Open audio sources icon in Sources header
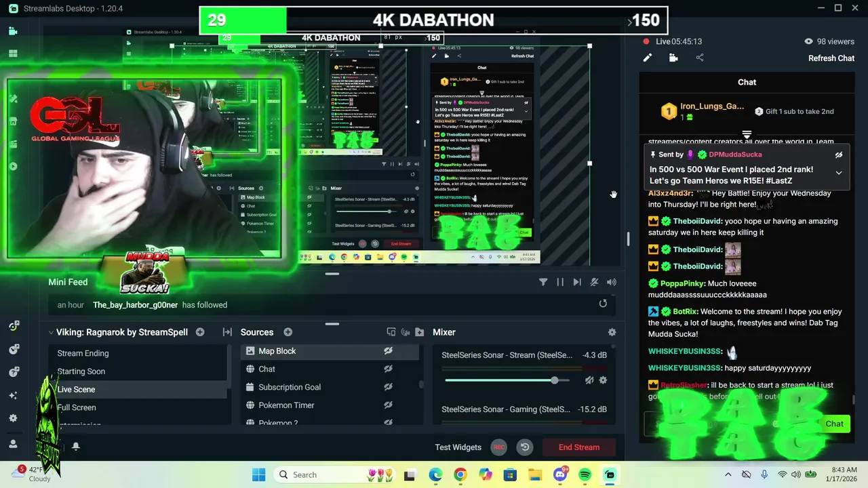 pos(406,332)
